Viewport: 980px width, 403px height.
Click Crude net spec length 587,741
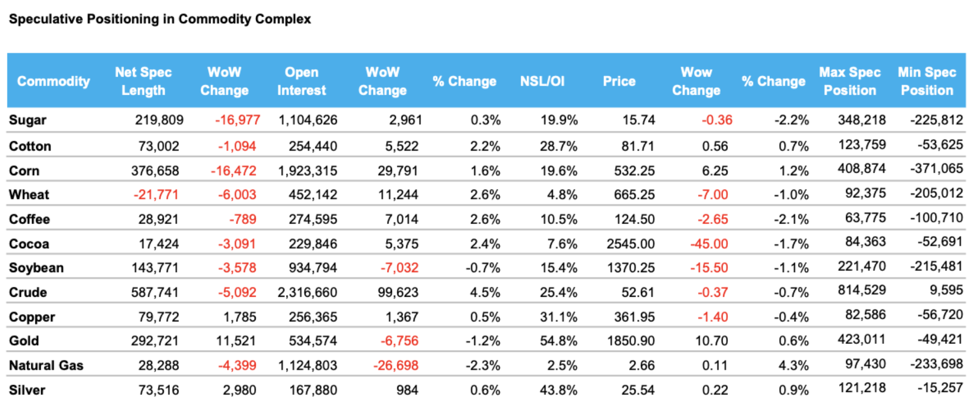[155, 292]
